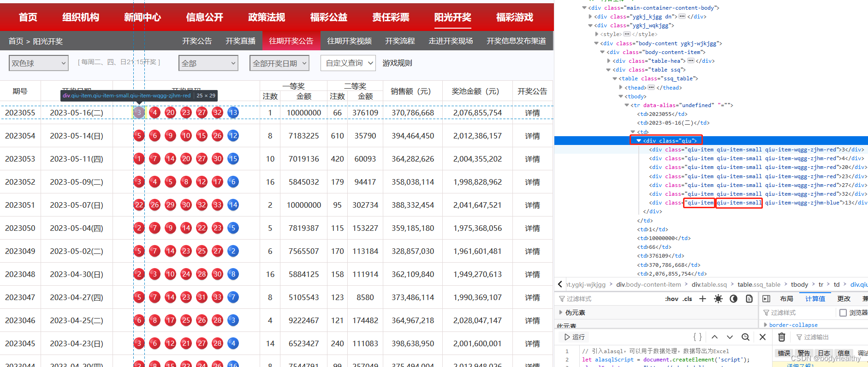Open the 全部 filter dropdown

point(208,63)
